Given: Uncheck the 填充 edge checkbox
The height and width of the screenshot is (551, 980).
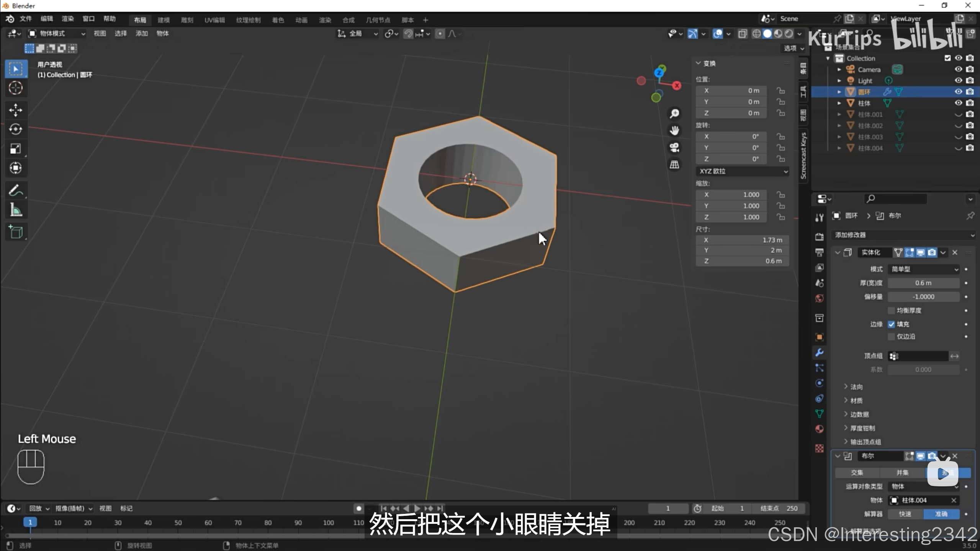Looking at the screenshot, I should coord(892,324).
